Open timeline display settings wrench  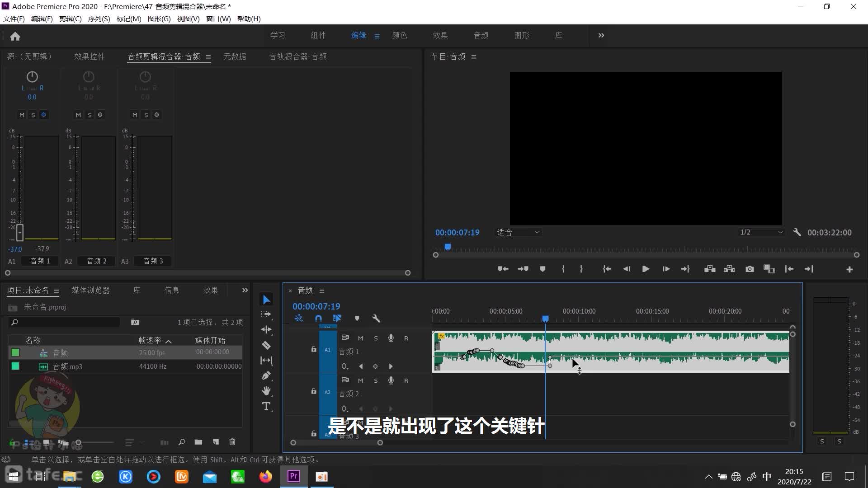click(x=376, y=319)
